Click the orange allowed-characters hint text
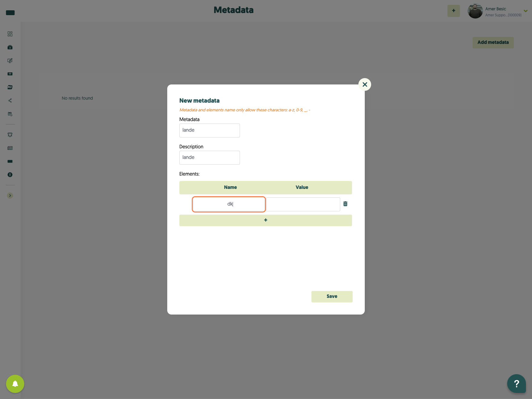The image size is (532, 399). click(245, 110)
